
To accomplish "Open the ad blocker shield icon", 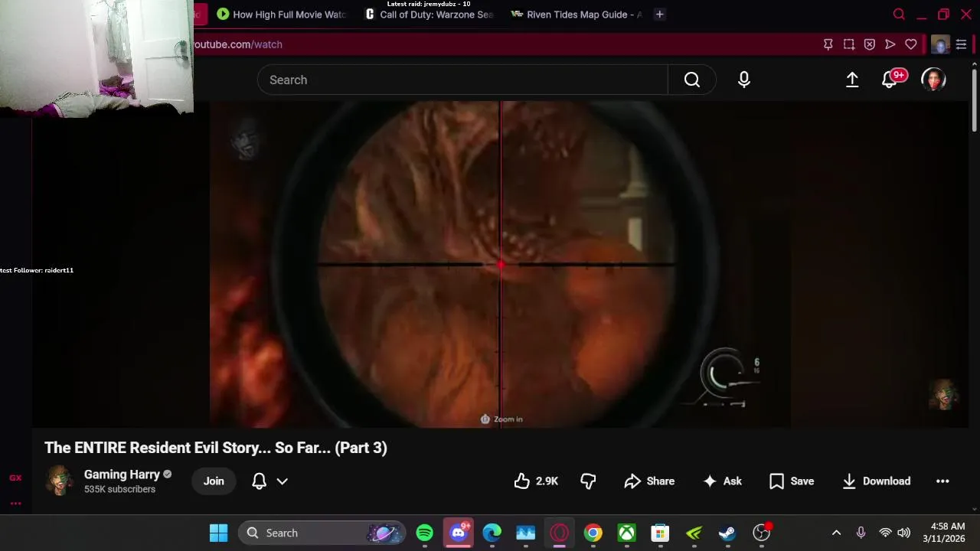I will (870, 44).
